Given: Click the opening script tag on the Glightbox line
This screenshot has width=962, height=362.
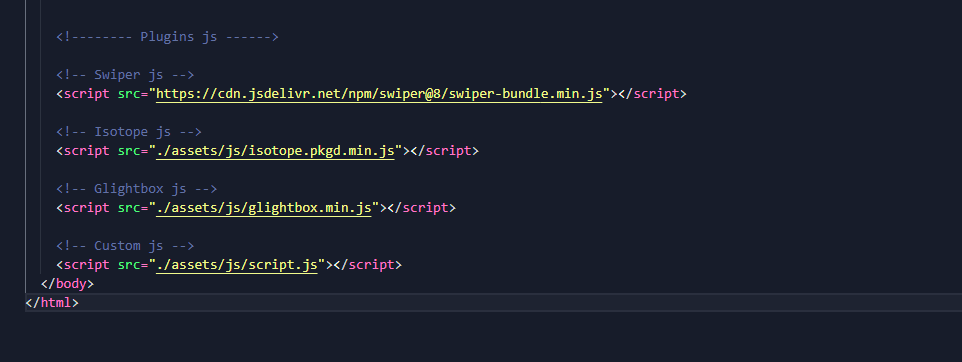Looking at the screenshot, I should click(83, 208).
